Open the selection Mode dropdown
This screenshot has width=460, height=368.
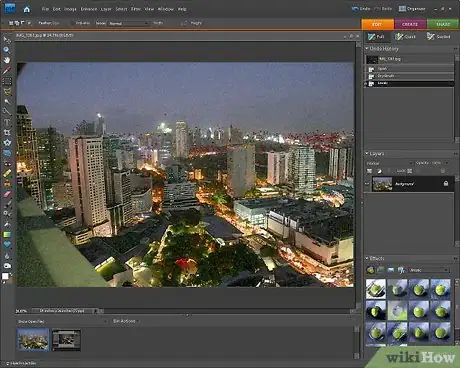tap(128, 23)
